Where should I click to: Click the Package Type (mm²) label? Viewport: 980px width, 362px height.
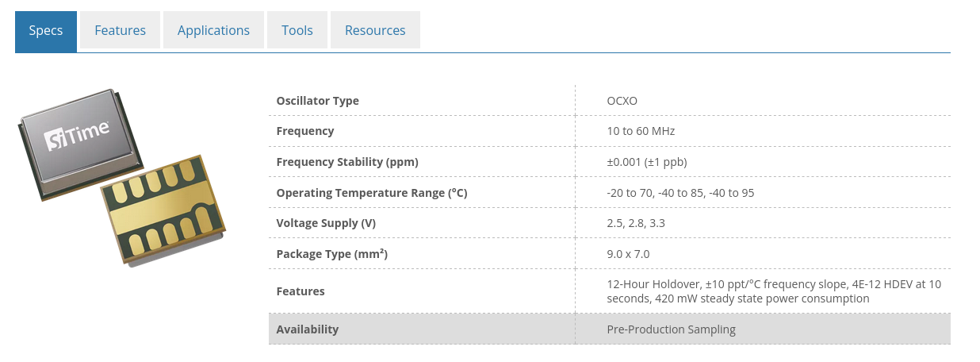click(331, 254)
